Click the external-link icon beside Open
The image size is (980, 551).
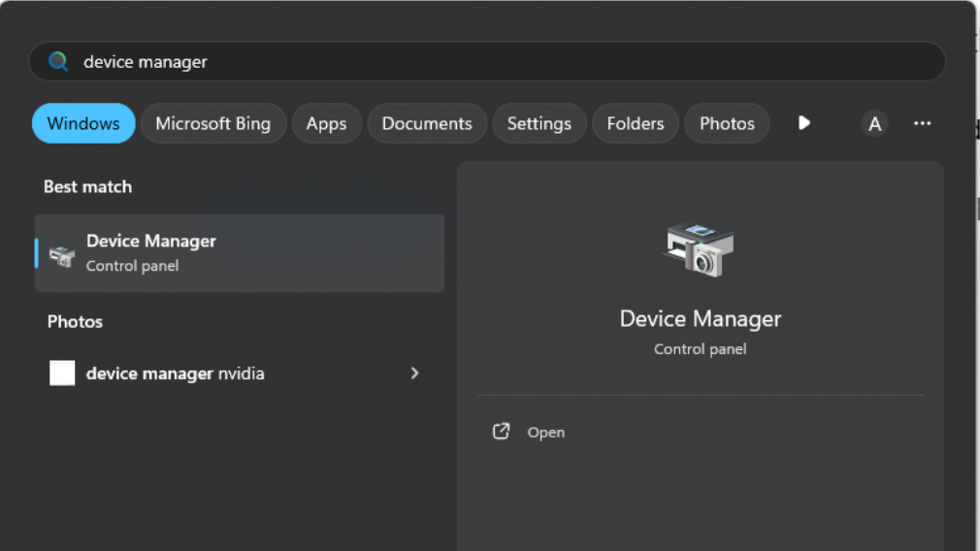coord(501,432)
